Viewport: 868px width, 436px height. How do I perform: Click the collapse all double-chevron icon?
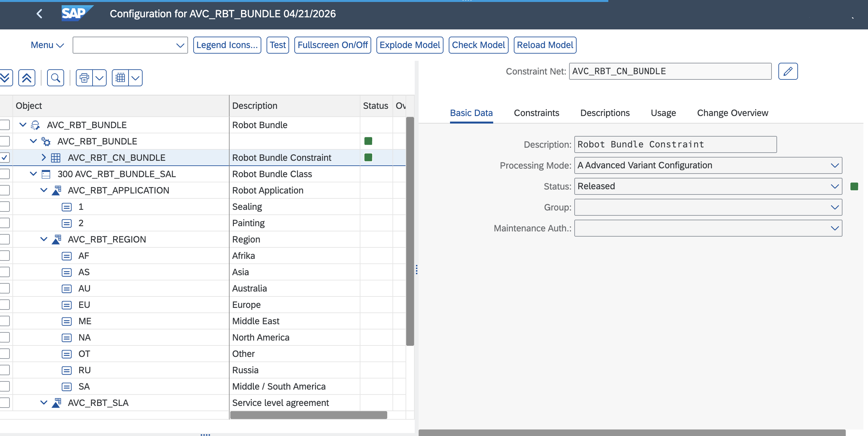coord(26,78)
